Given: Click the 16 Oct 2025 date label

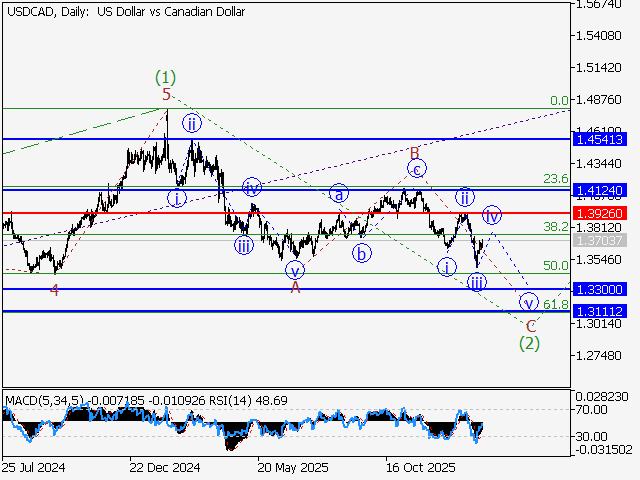Looking at the screenshot, I should 421,467.
